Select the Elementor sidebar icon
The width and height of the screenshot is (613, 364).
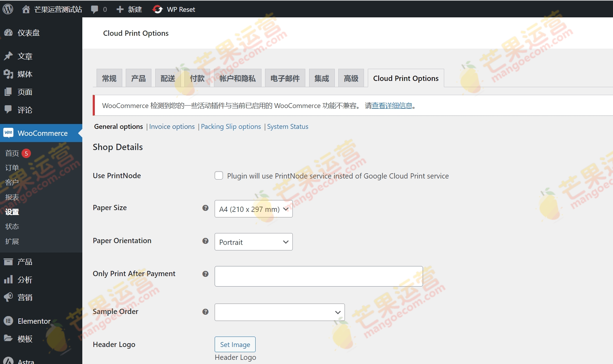(9, 321)
